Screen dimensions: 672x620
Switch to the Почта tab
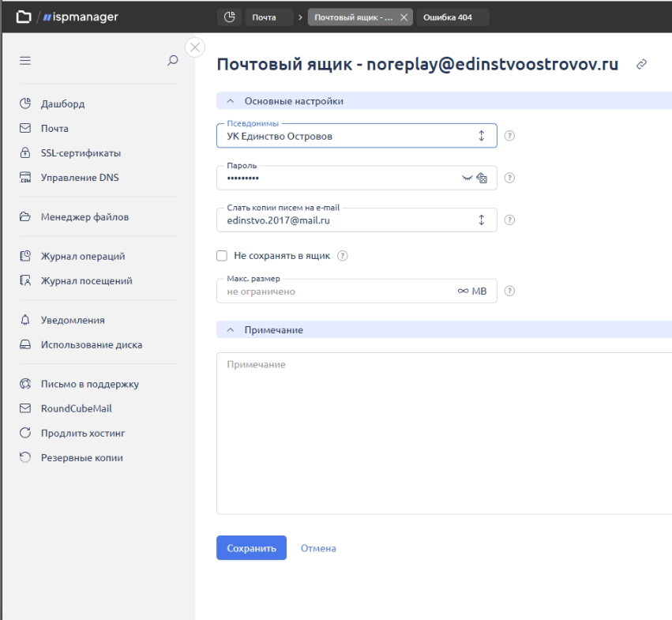(269, 17)
